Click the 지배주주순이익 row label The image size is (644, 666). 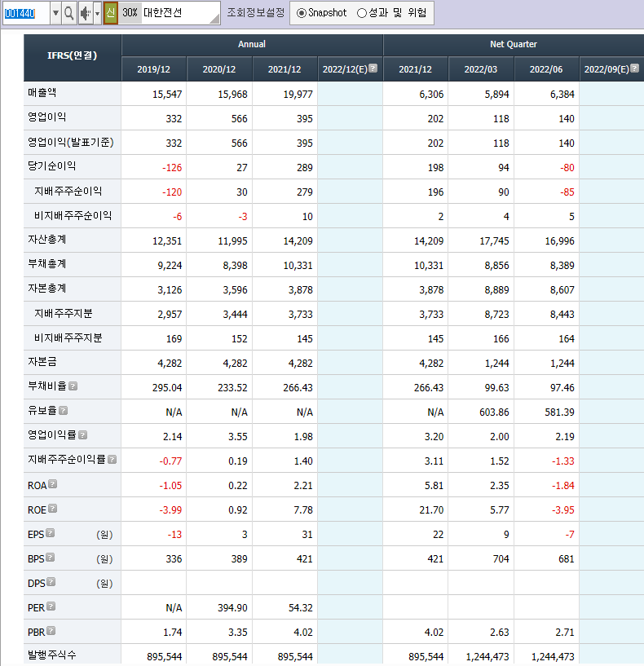(x=68, y=191)
